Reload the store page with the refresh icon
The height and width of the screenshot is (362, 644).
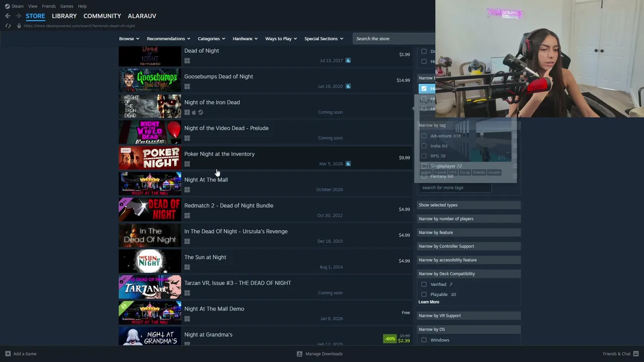(x=8, y=26)
